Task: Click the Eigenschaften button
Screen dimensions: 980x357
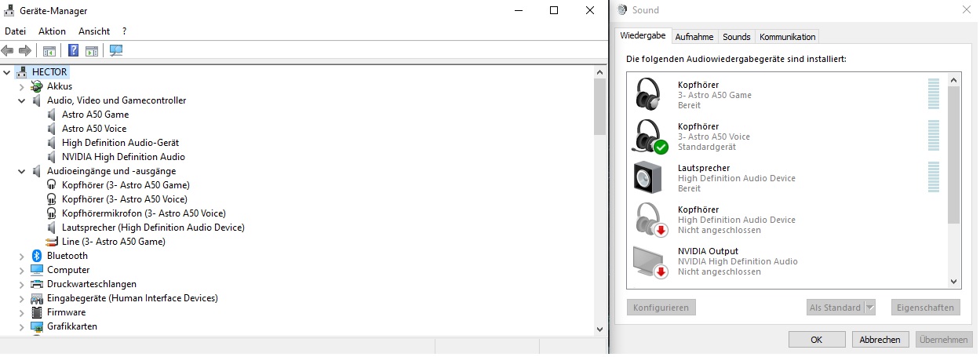Action: click(926, 308)
